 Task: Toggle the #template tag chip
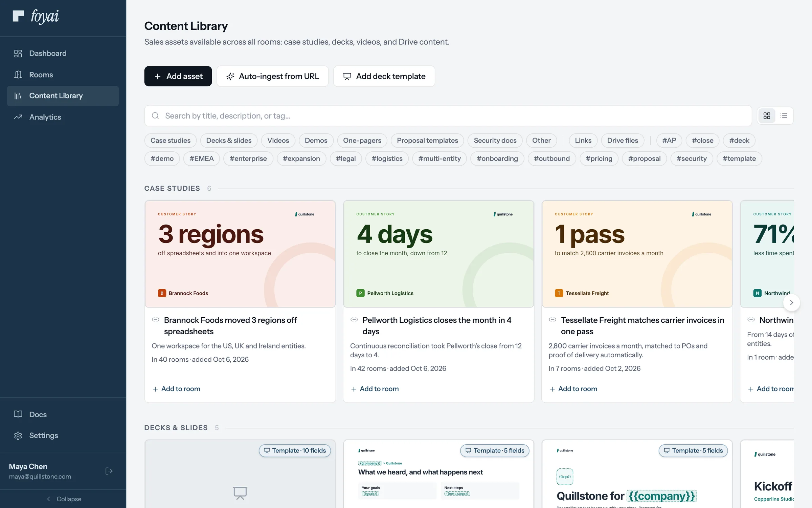(x=739, y=158)
